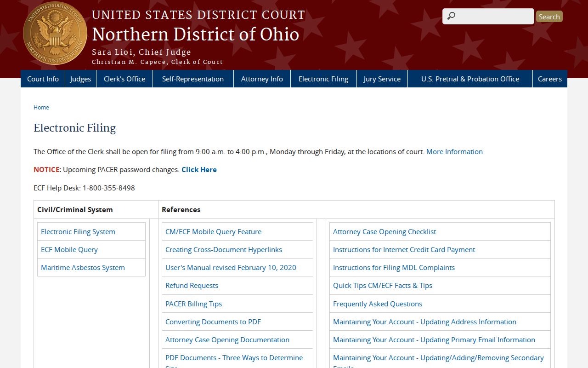Image resolution: width=588 pixels, height=368 pixels.
Task: Open the Attorney Info menu
Action: click(x=262, y=79)
